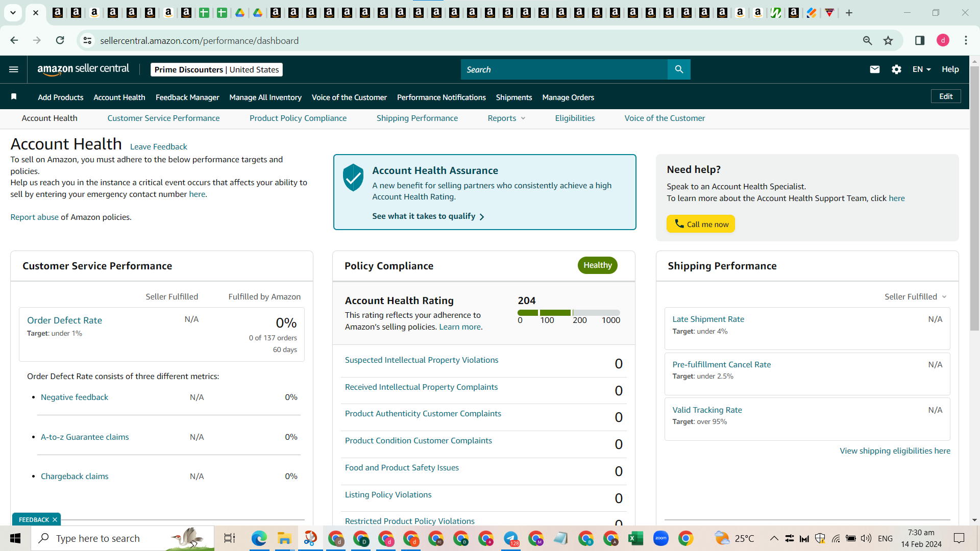The height and width of the screenshot is (551, 980).
Task: Open Excel from the taskbar
Action: [x=635, y=538]
